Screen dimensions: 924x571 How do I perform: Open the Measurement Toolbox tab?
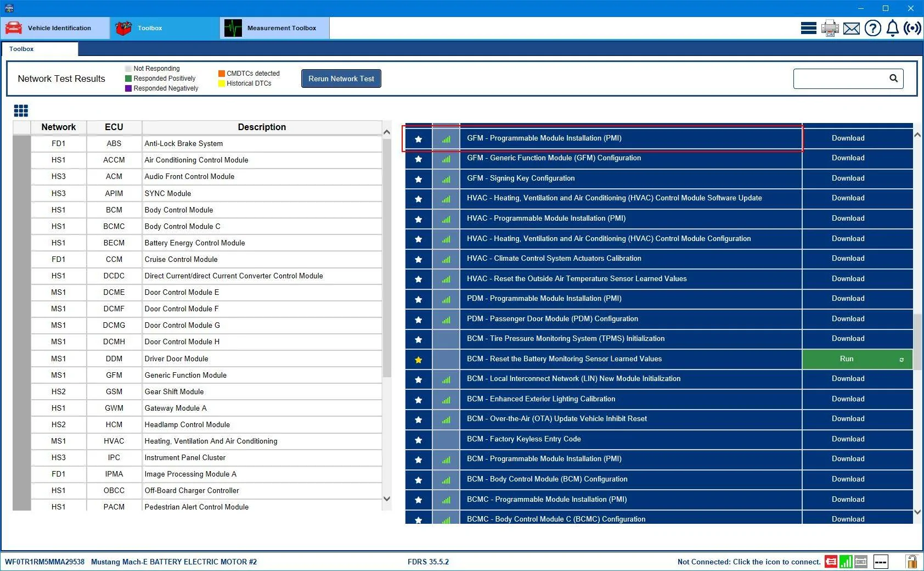point(274,28)
